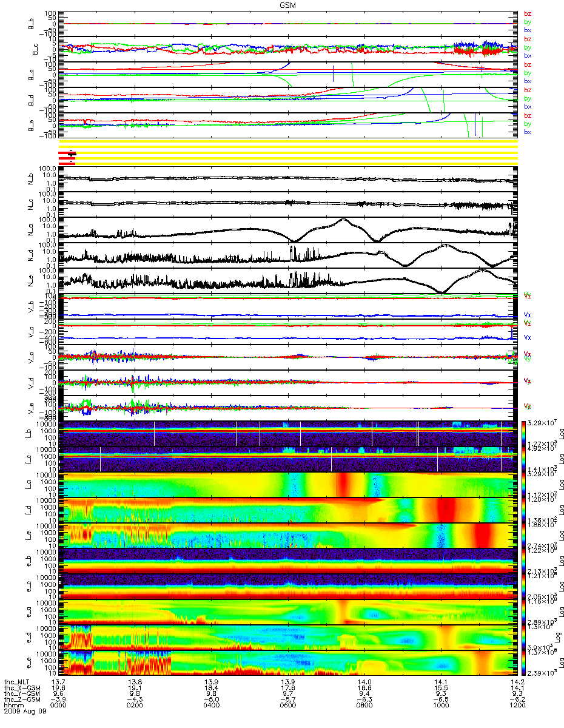
Task: Click the N_a density line plot panel
Action: tap(288, 230)
